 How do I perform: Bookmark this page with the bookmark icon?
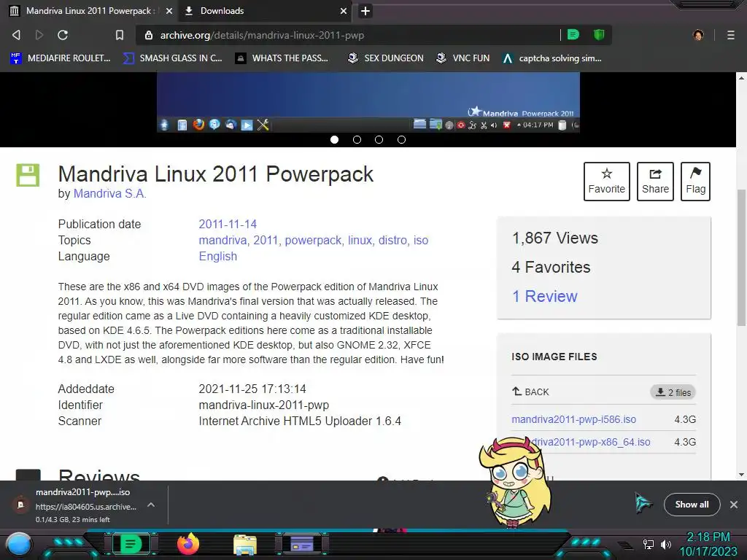tap(120, 35)
